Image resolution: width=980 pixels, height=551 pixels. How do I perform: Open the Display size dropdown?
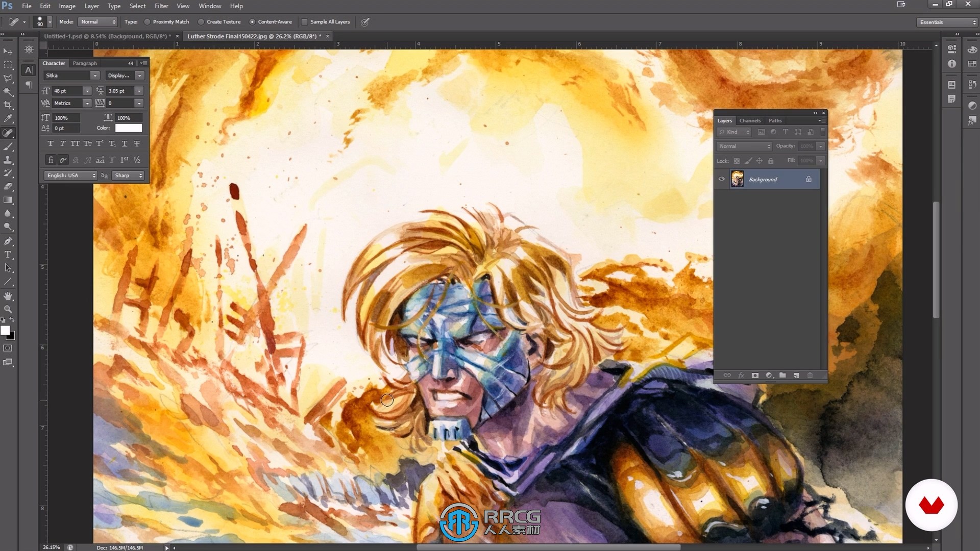[x=140, y=74]
